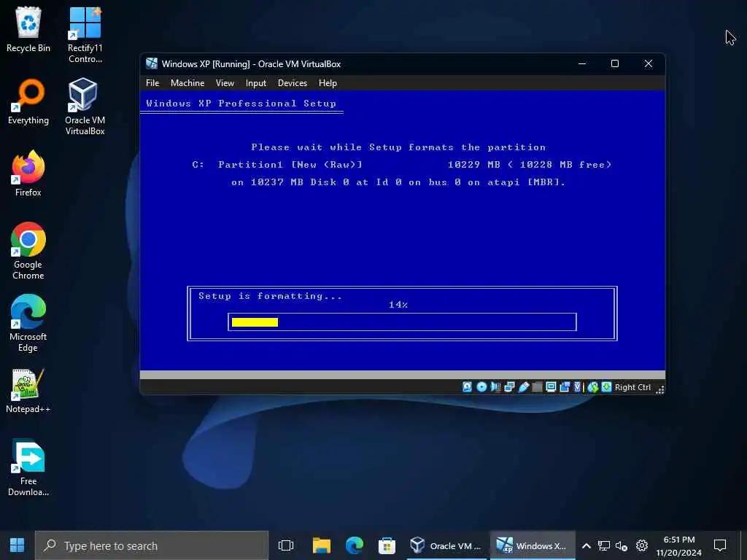Select the Notepad++ desktop shortcut
This screenshot has width=747, height=560.
(x=28, y=391)
